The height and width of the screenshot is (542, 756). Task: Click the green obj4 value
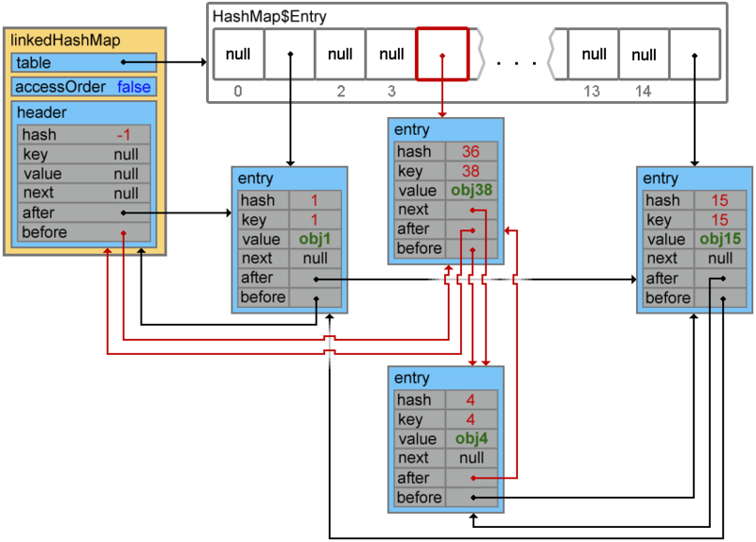[x=472, y=438]
